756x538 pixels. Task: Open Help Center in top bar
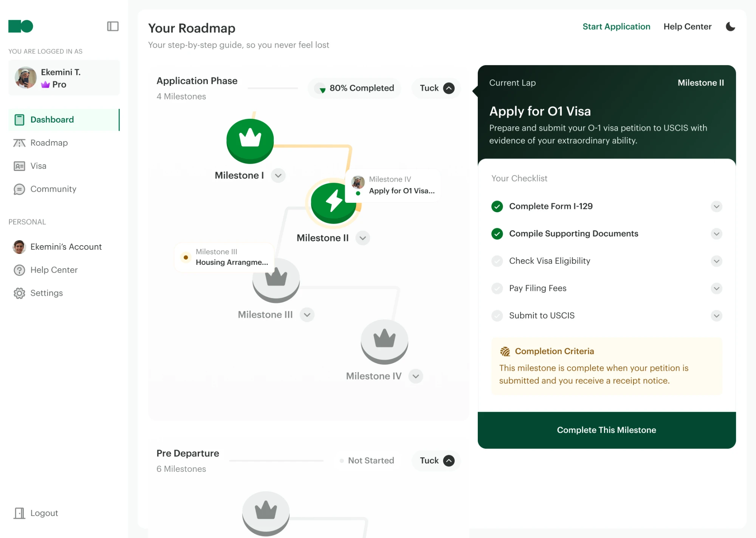[x=687, y=26]
